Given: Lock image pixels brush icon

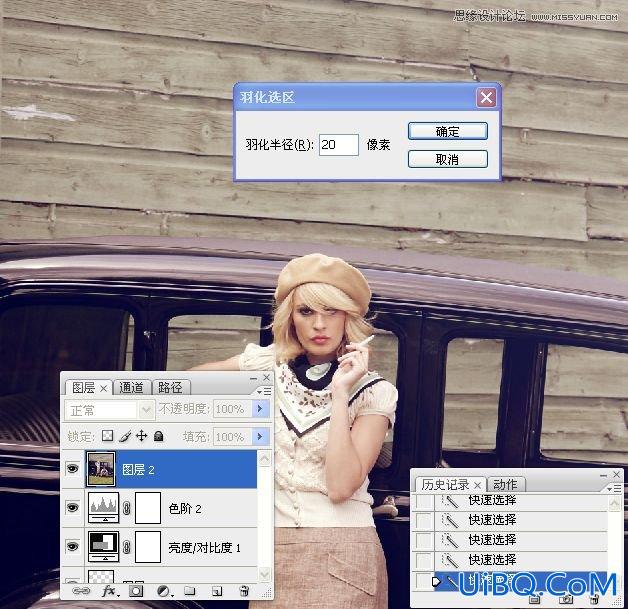Looking at the screenshot, I should (x=125, y=436).
